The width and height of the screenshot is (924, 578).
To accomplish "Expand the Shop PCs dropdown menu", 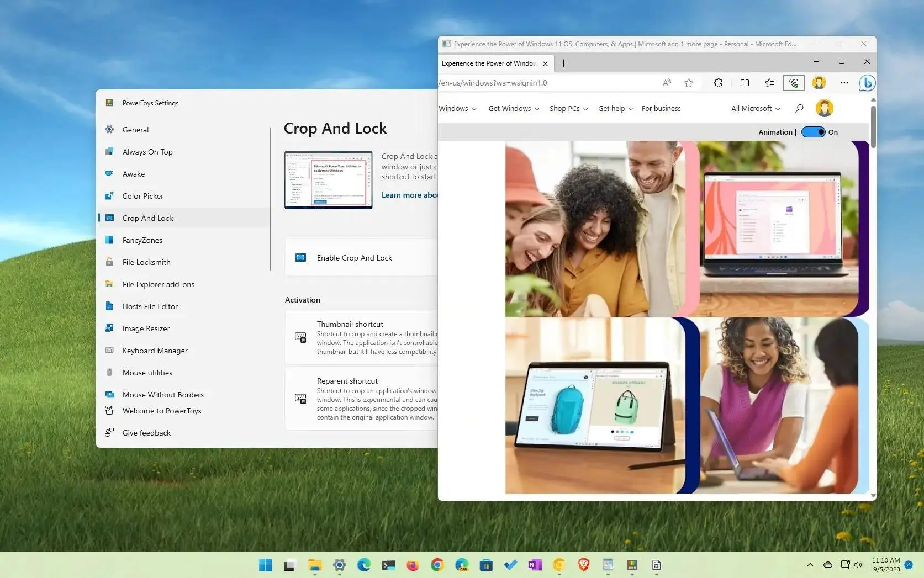I will [568, 109].
